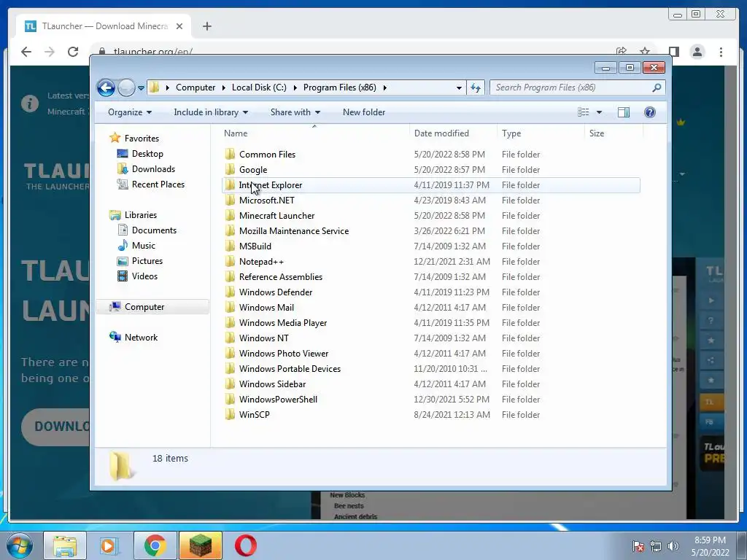
Task: Select Local Disk (C:) in the breadcrumb
Action: pyautogui.click(x=259, y=87)
